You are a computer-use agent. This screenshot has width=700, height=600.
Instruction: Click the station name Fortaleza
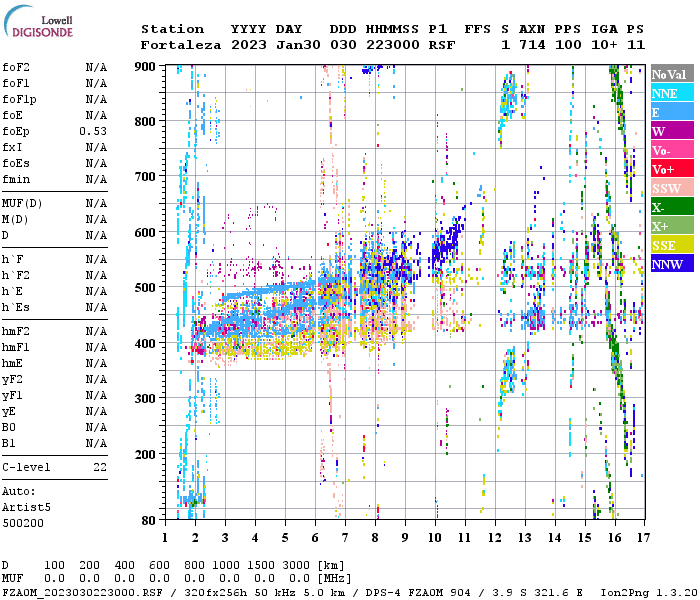click(x=181, y=45)
